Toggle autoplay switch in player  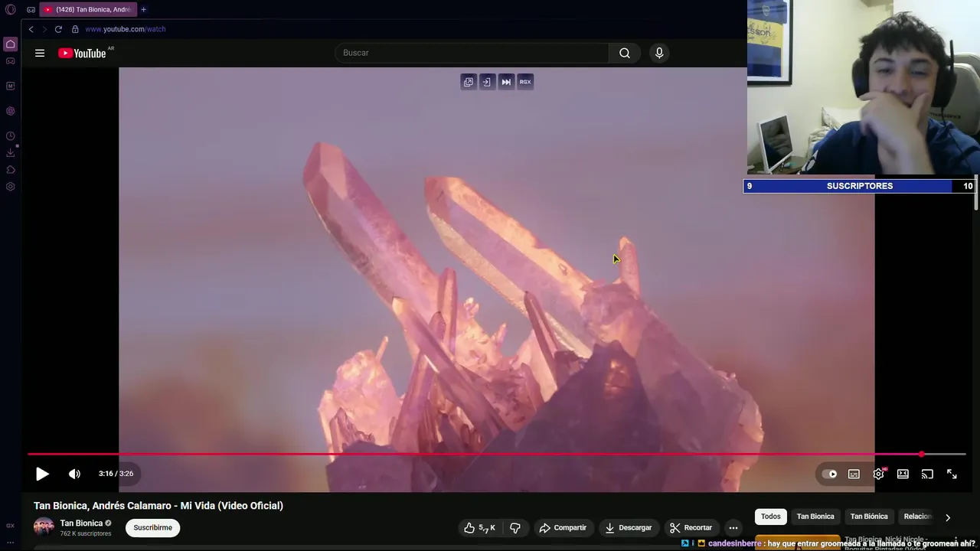tap(829, 474)
